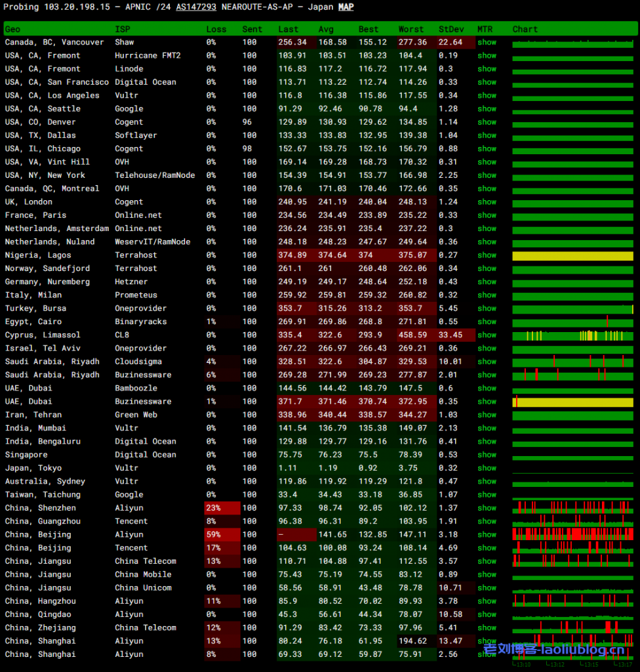Show MTR for Cyprus Limassol CL8
The height and width of the screenshot is (672, 640).
point(487,335)
